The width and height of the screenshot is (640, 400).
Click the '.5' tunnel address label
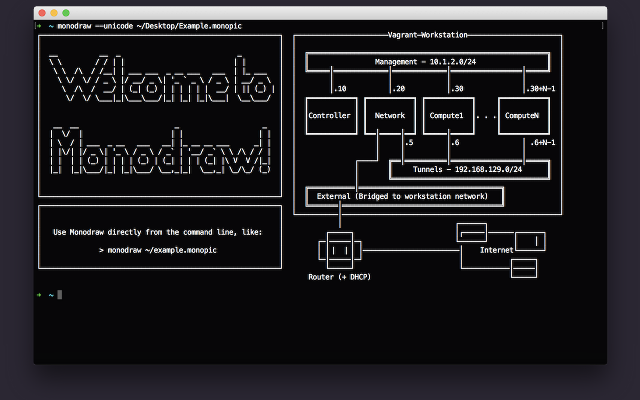click(x=409, y=142)
